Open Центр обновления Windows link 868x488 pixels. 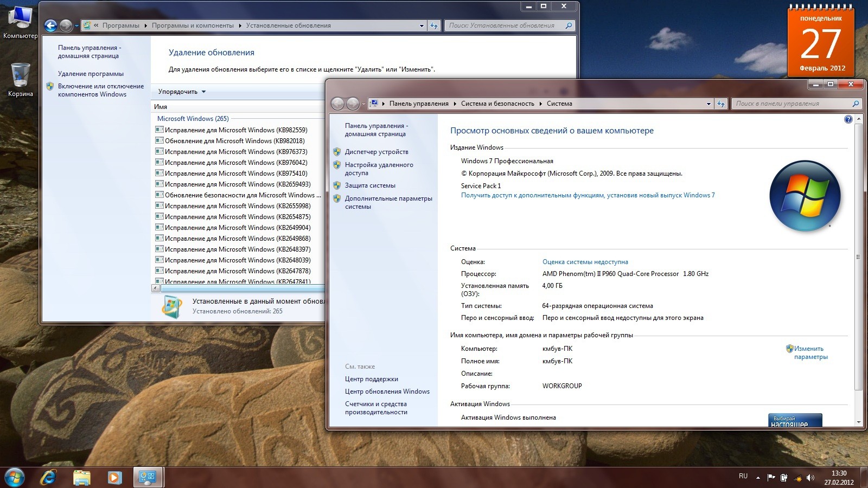click(387, 391)
